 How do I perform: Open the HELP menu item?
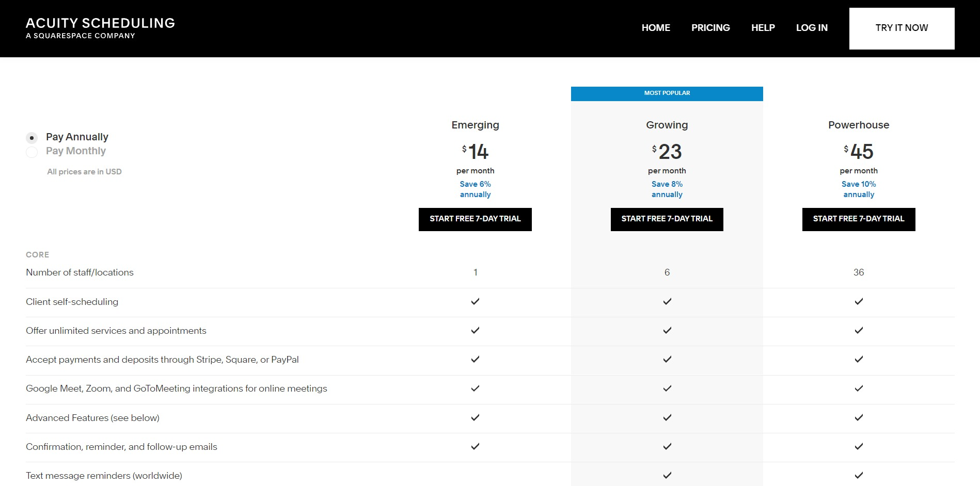pyautogui.click(x=763, y=28)
